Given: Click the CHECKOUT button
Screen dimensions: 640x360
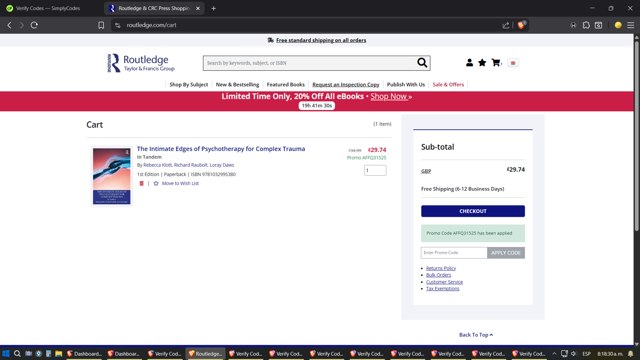Looking at the screenshot, I should (x=473, y=211).
